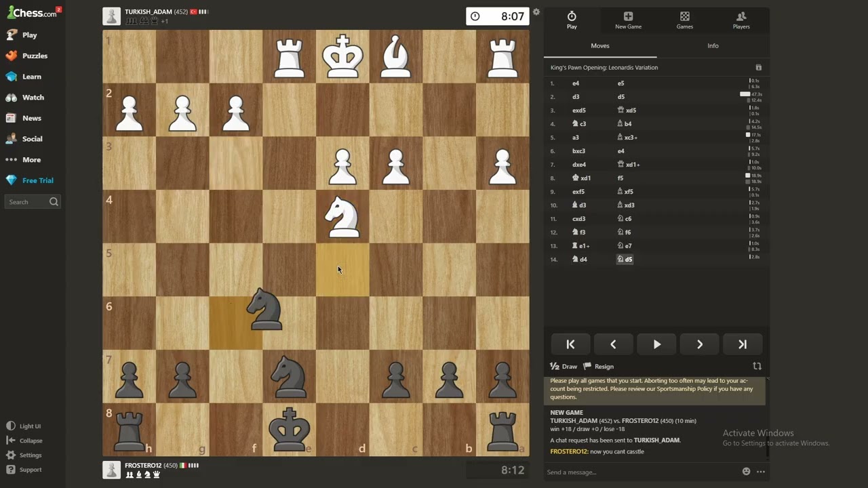868x488 pixels.
Task: Click the opening book icon
Action: click(759, 68)
